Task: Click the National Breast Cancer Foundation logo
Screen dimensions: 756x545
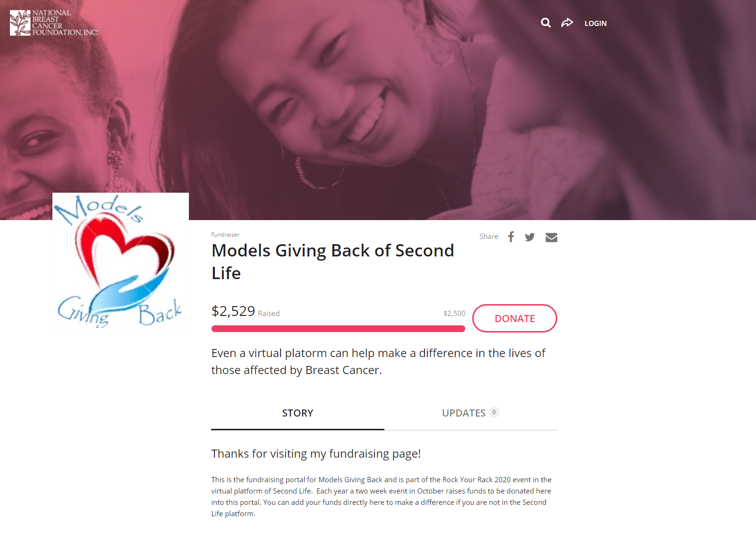Action: 54,23
